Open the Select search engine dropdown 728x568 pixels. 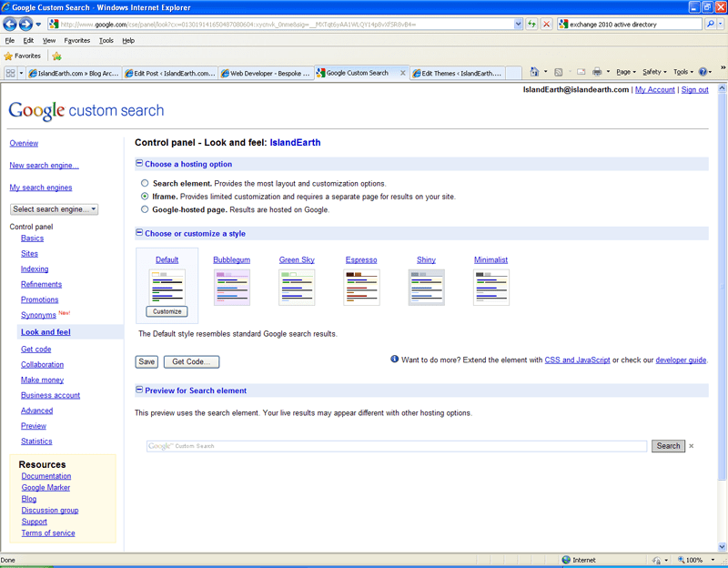(54, 209)
